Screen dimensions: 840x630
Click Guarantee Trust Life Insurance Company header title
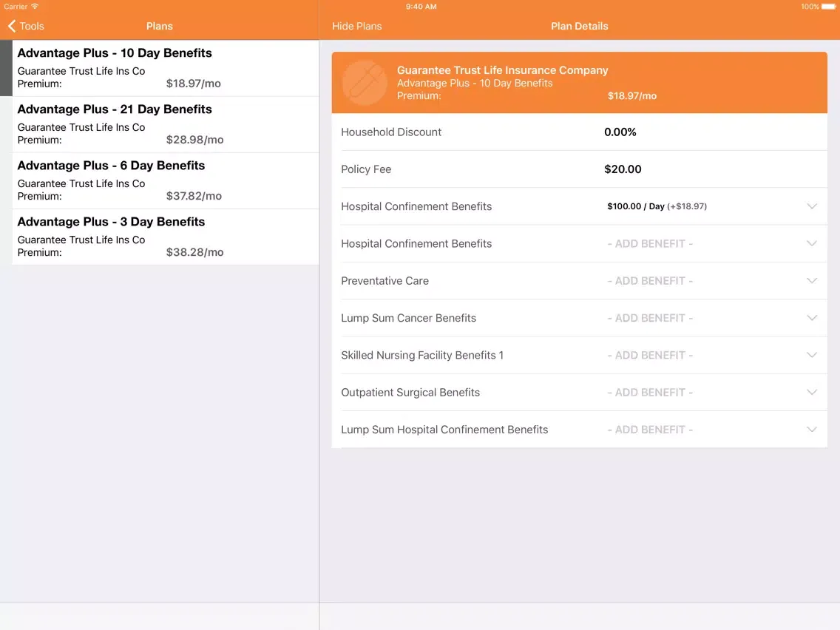click(502, 70)
